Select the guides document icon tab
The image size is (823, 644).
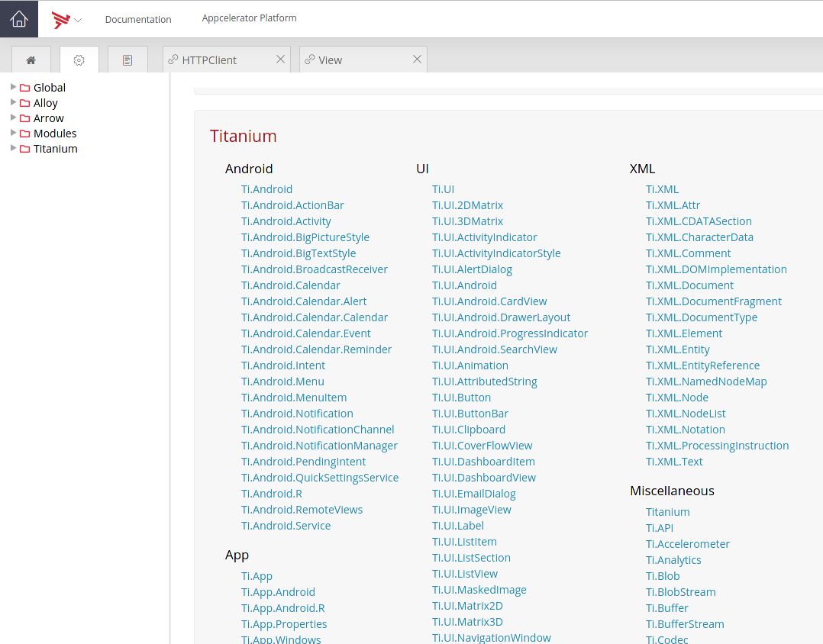click(x=127, y=60)
